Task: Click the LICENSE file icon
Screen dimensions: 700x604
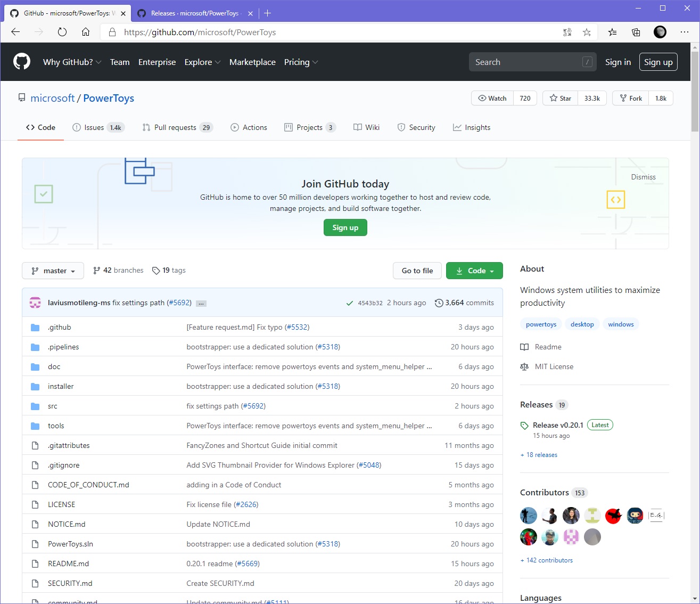Action: coord(35,504)
